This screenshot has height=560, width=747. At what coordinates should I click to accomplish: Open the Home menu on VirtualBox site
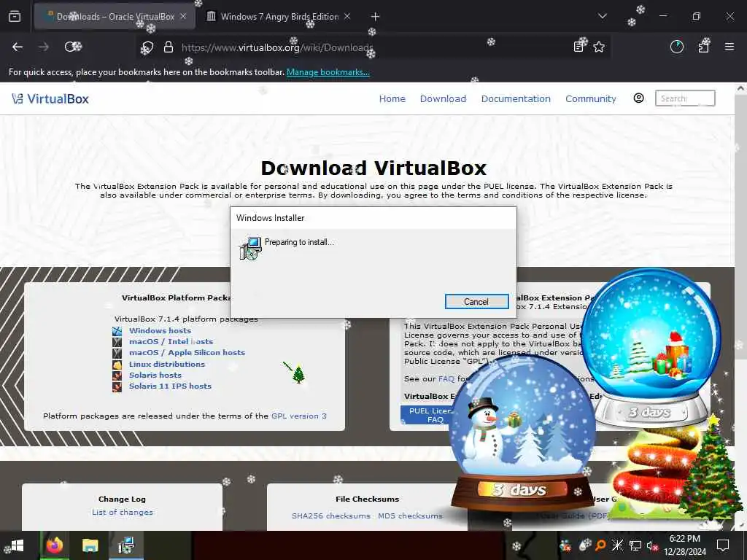[x=392, y=98]
